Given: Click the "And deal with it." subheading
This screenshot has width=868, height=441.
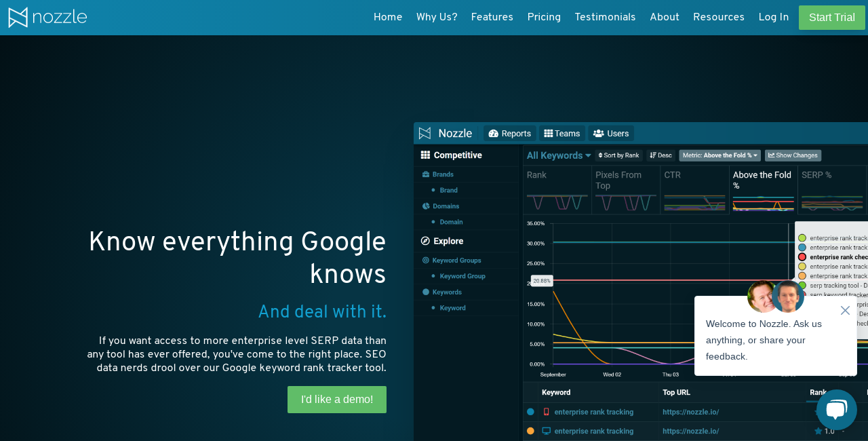Looking at the screenshot, I should [x=322, y=312].
